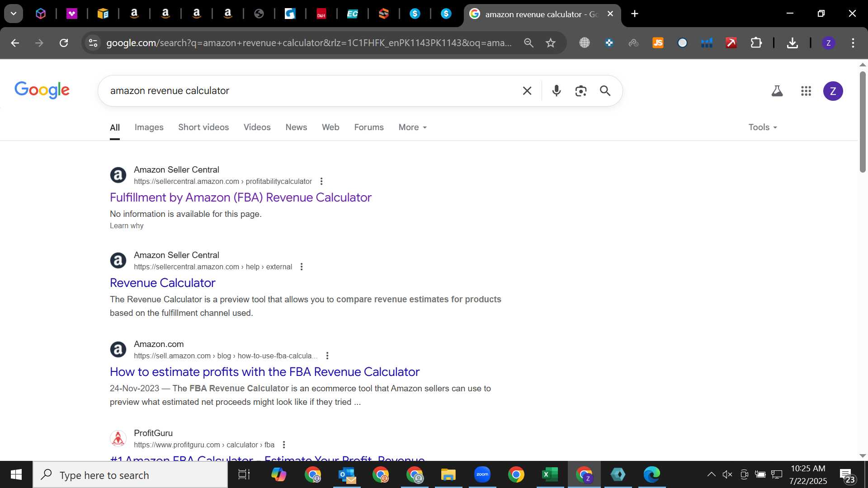This screenshot has height=488, width=868.
Task: Click the orange JS extension icon
Action: click(x=658, y=43)
